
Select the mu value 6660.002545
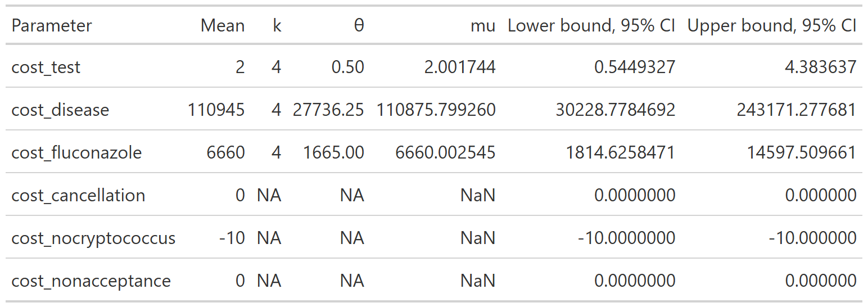tap(446, 152)
